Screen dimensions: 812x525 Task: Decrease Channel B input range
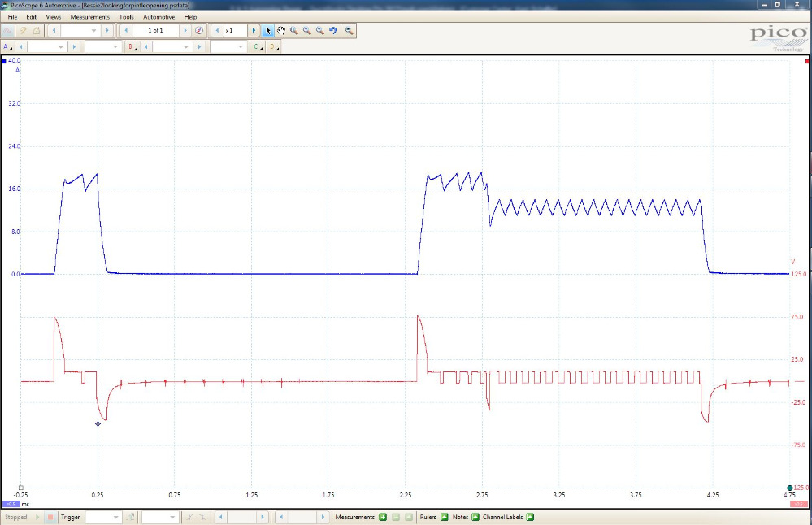(146, 47)
